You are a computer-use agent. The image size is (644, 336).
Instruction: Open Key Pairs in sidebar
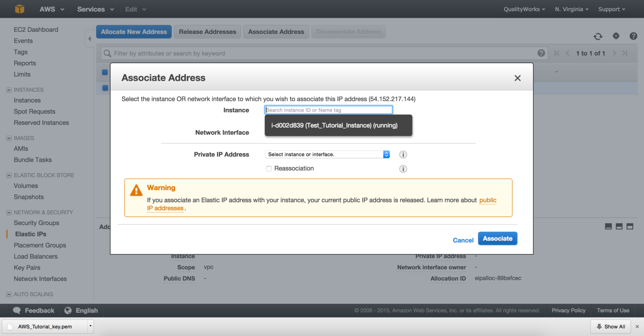pyautogui.click(x=27, y=268)
